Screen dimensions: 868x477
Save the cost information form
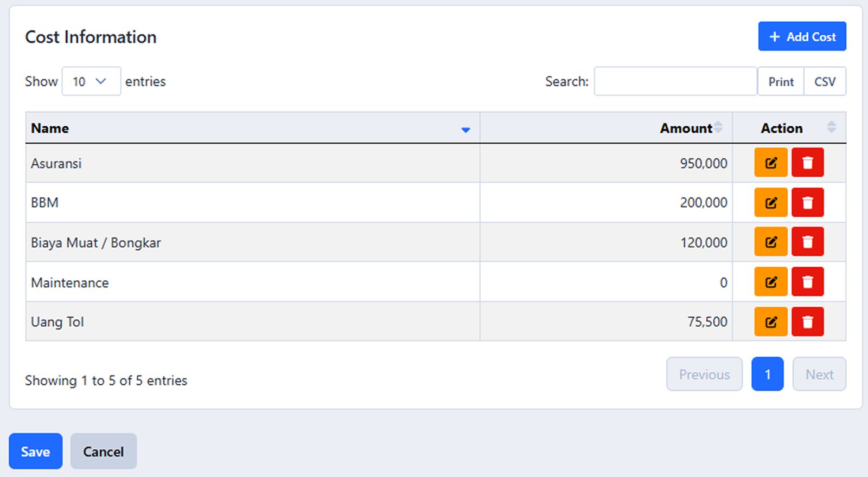(x=35, y=451)
